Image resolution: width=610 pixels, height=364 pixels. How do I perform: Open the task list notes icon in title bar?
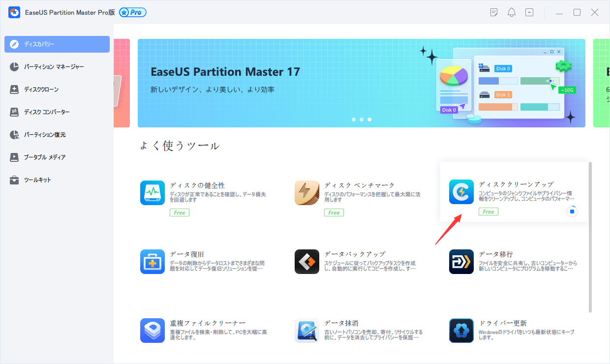click(x=494, y=12)
